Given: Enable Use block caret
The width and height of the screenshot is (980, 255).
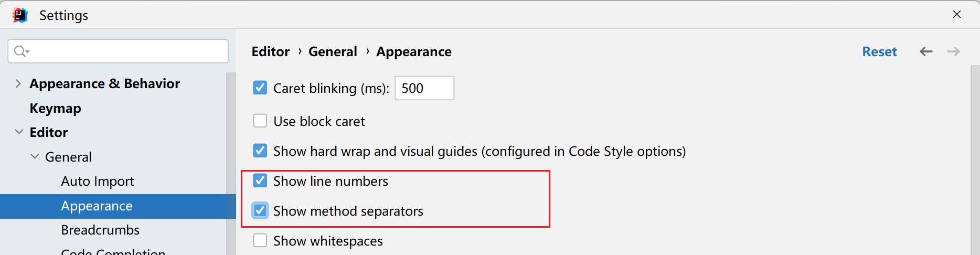Looking at the screenshot, I should pos(260,121).
